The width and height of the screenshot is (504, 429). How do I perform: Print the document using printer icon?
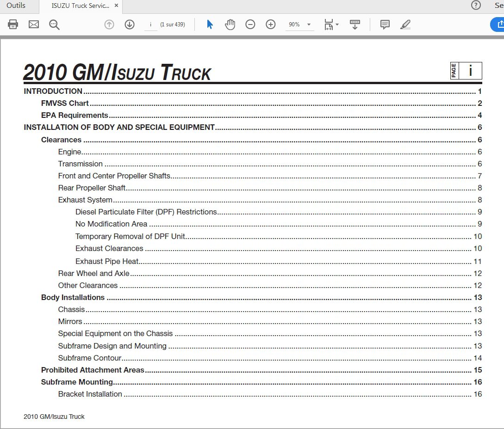coord(13,25)
